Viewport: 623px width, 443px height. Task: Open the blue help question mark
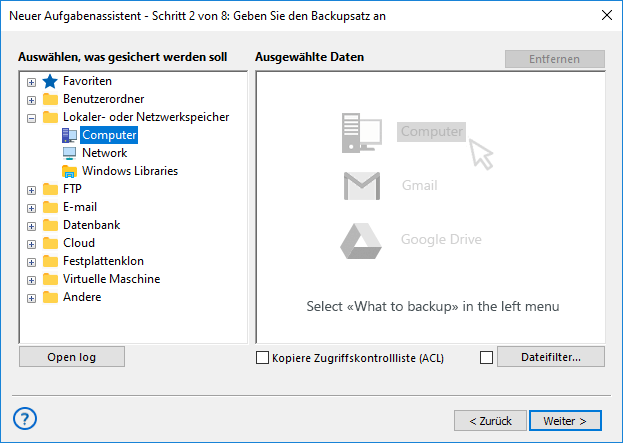26,418
